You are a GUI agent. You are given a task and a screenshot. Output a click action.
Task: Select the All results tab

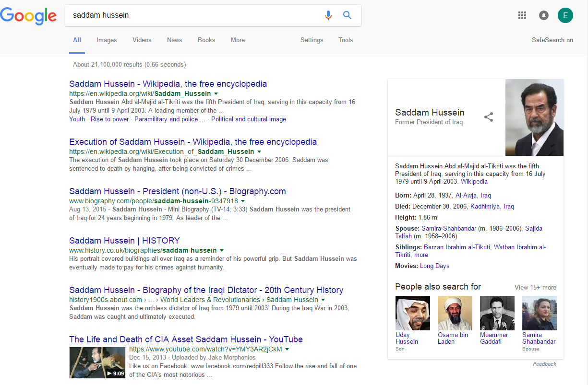pyautogui.click(x=77, y=40)
